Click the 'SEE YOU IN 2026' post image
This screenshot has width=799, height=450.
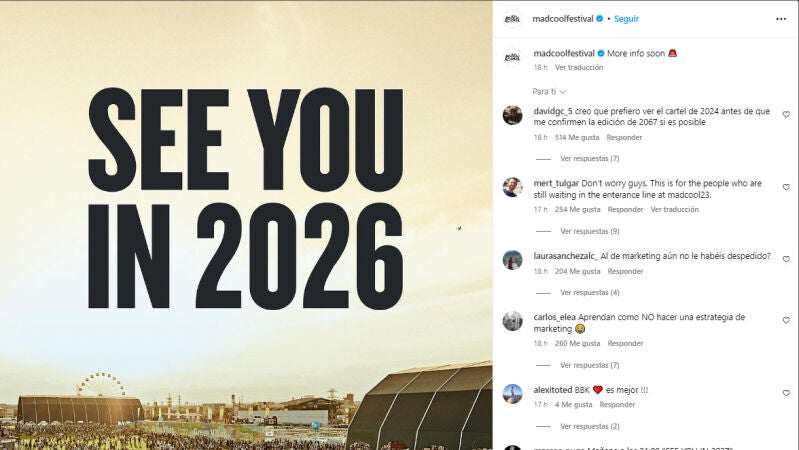(x=246, y=225)
